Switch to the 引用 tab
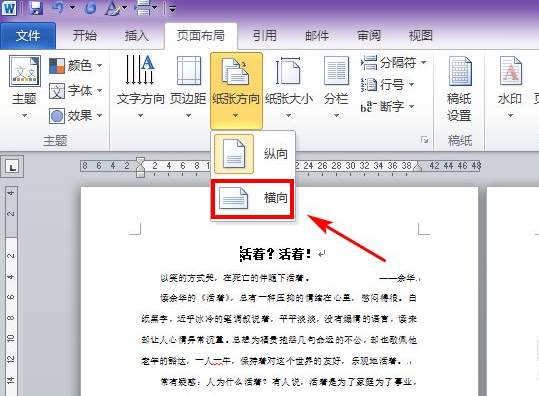 (x=265, y=36)
